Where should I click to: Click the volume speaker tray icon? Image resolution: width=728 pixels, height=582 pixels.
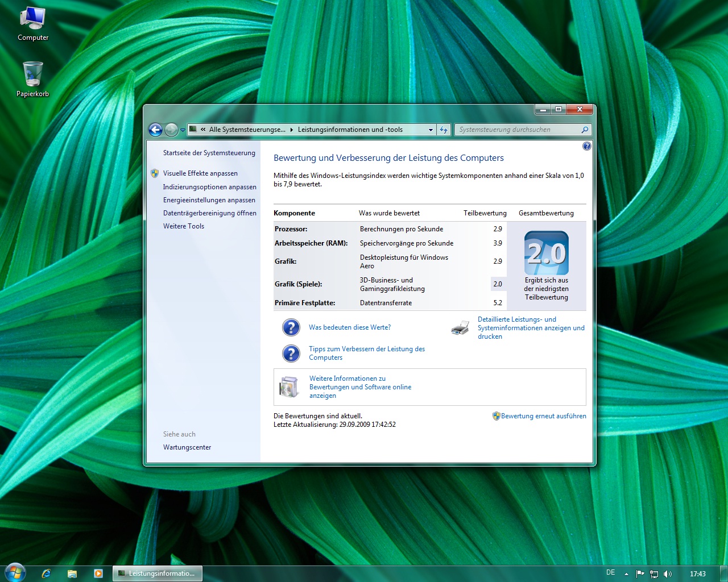pos(668,573)
